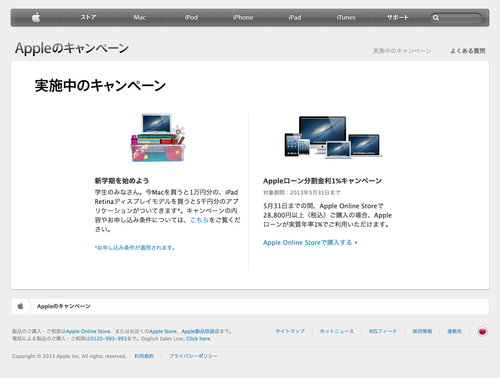500x378 pixels.
Task: Open the プライバシーポリシー footer link
Action: [193, 356]
